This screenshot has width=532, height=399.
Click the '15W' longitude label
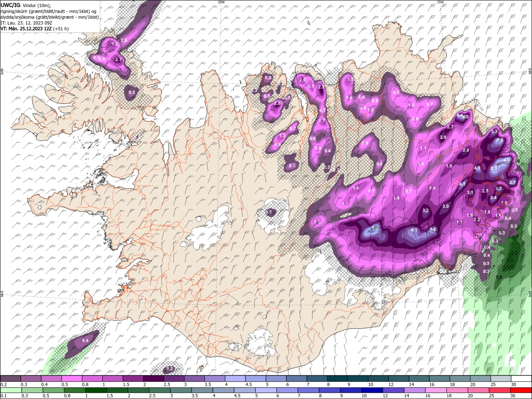[441, 2]
